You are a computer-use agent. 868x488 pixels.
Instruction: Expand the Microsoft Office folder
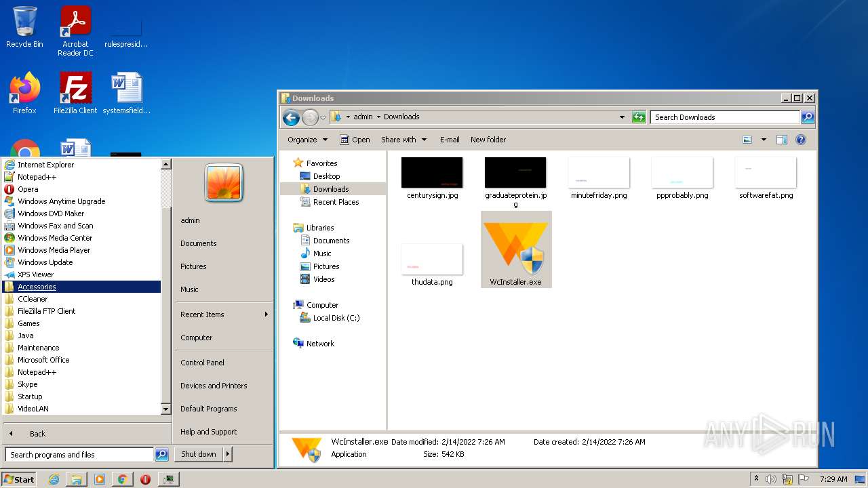pyautogui.click(x=81, y=360)
